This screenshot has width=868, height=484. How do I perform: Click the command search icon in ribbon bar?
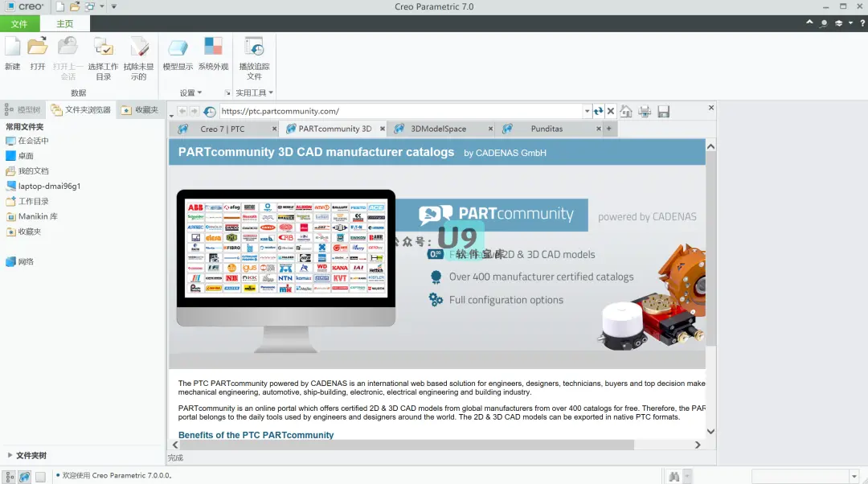pyautogui.click(x=824, y=23)
